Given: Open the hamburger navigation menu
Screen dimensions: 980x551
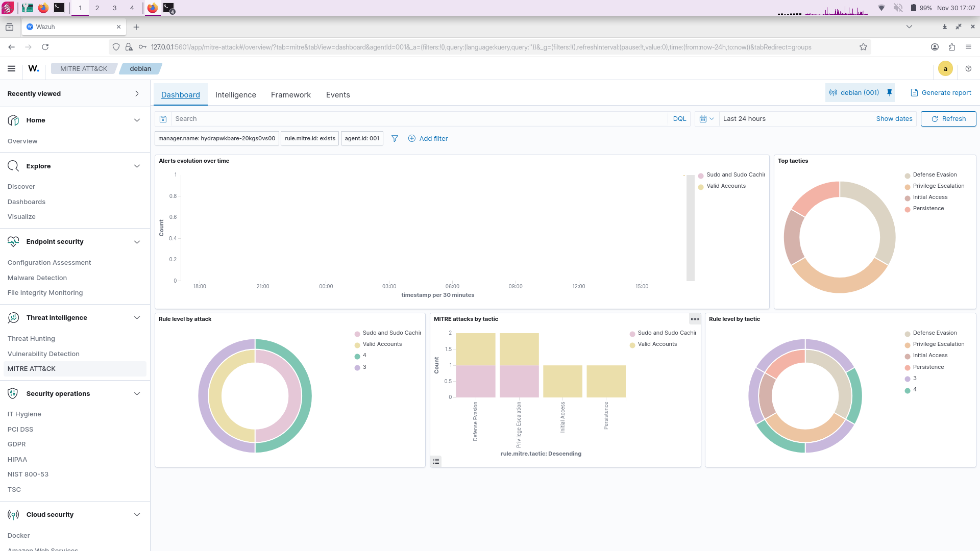Looking at the screenshot, I should pyautogui.click(x=11, y=68).
